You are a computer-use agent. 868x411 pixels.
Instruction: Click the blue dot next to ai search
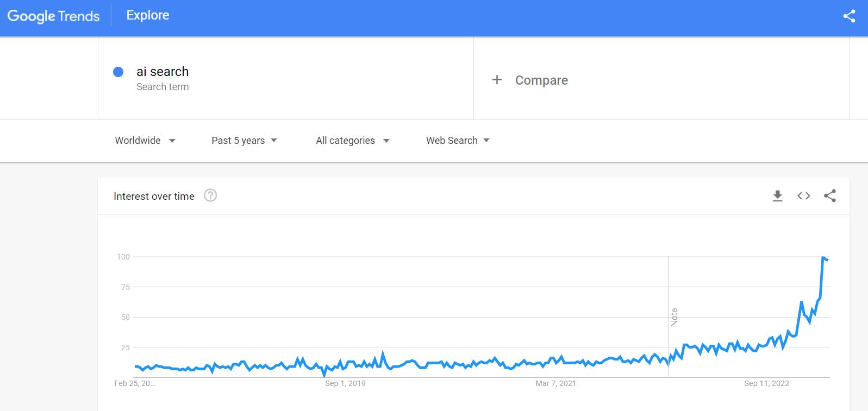(x=118, y=72)
